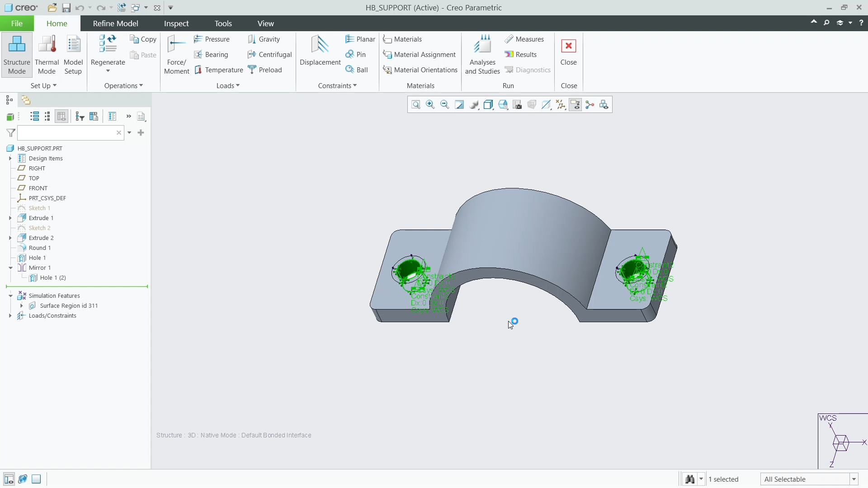Switch to Refine Model tab
This screenshot has height=488, width=868.
coord(115,23)
